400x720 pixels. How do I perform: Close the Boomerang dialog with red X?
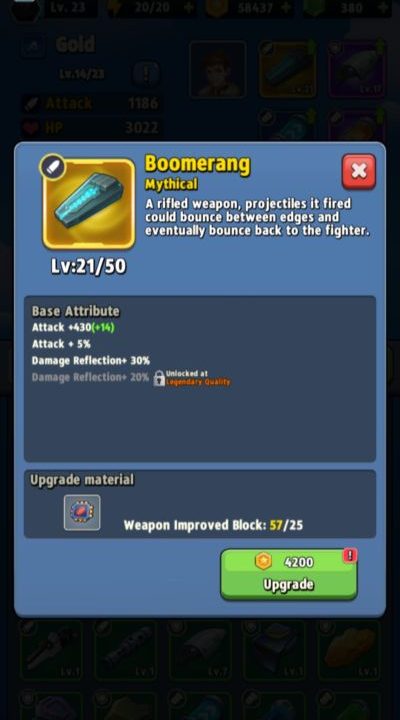coord(359,172)
